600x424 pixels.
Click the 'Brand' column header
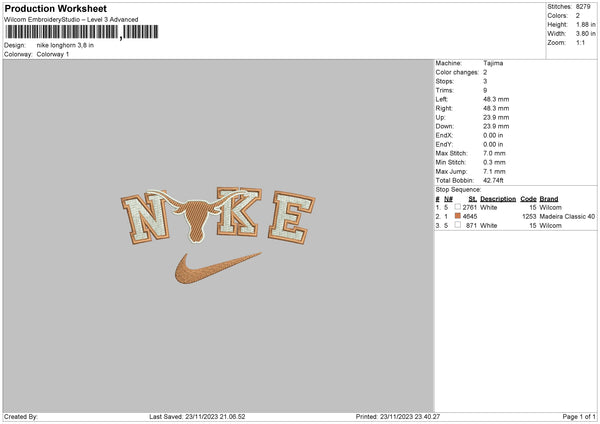[x=549, y=199]
